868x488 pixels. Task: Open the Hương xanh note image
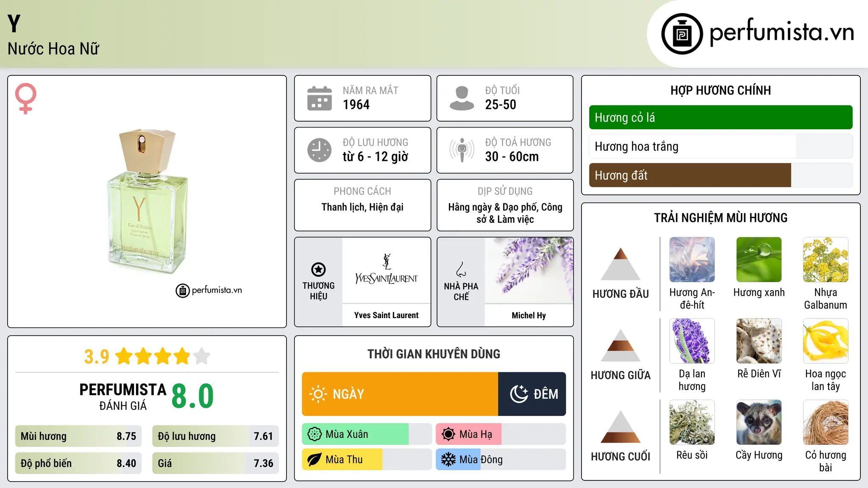(759, 260)
